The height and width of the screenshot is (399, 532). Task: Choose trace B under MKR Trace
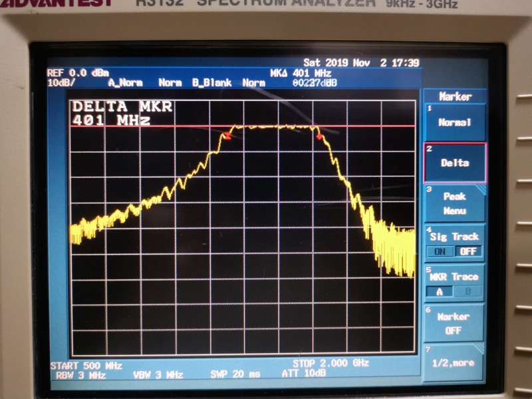pyautogui.click(x=468, y=291)
